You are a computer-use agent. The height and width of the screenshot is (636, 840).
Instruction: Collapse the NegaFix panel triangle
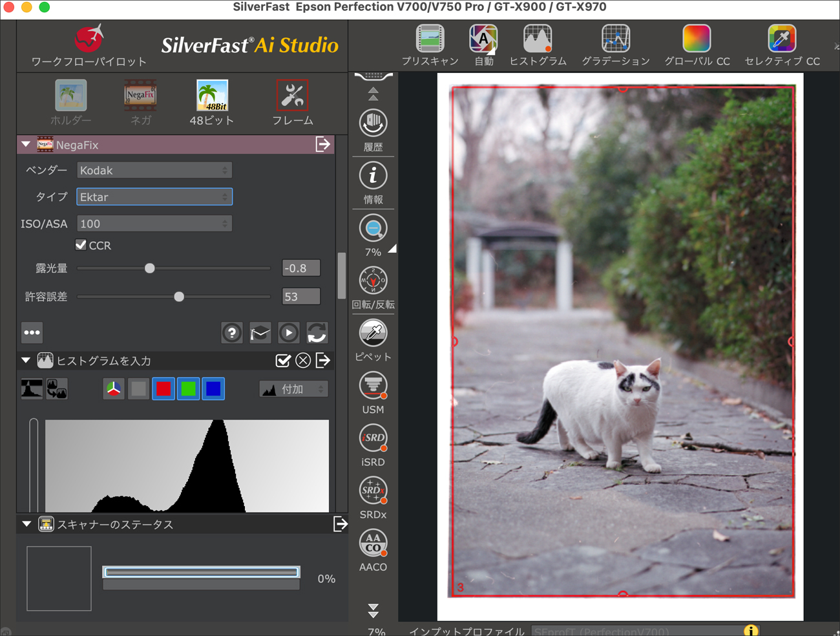pos(26,145)
